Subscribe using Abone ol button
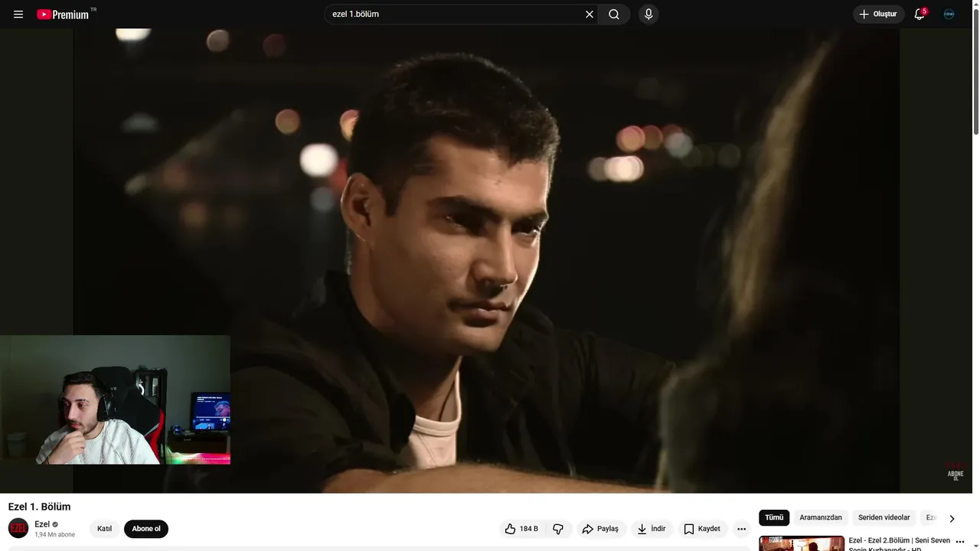The width and height of the screenshot is (980, 551). [146, 529]
